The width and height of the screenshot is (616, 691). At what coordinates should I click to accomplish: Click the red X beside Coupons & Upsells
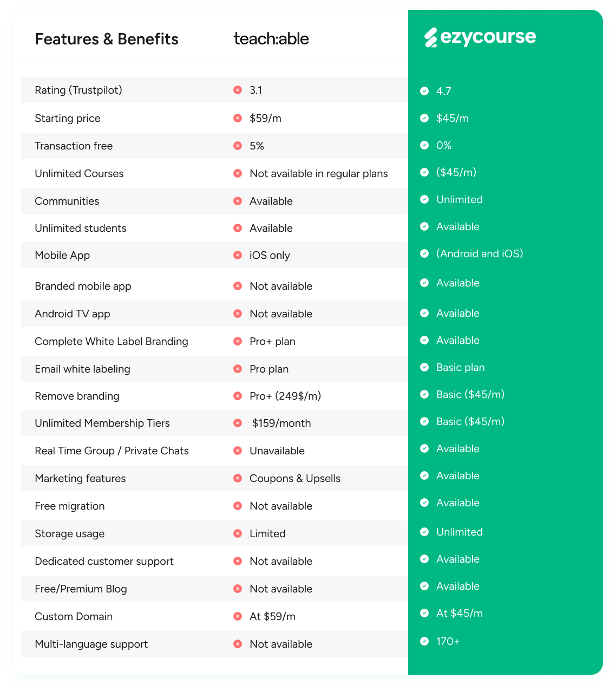[x=238, y=478]
